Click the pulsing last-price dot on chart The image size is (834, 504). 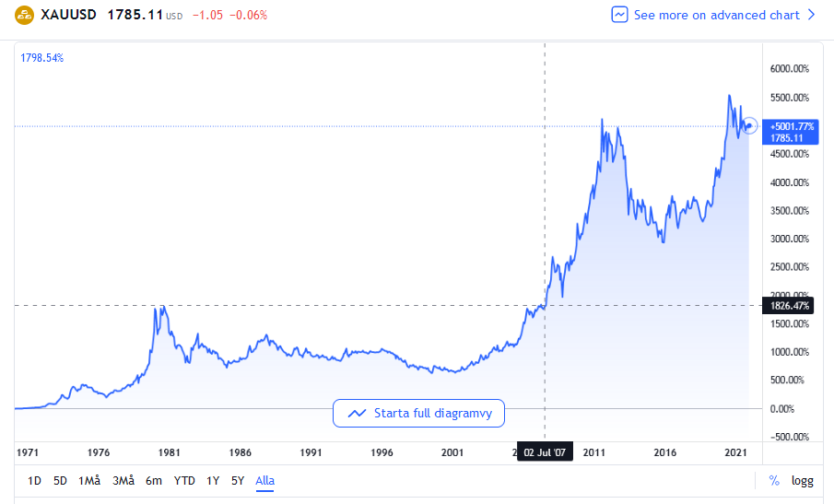(751, 125)
